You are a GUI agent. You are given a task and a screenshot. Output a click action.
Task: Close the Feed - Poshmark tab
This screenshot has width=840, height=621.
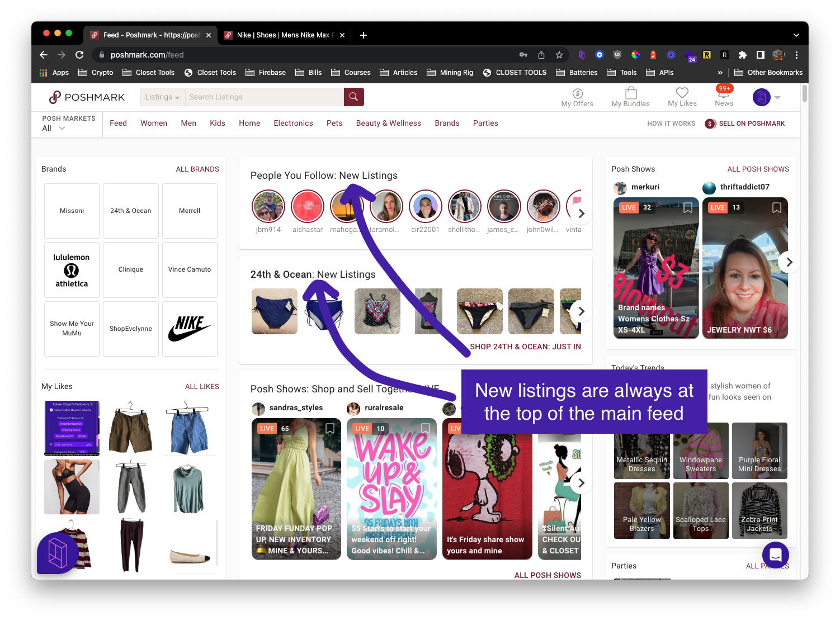[x=209, y=35]
